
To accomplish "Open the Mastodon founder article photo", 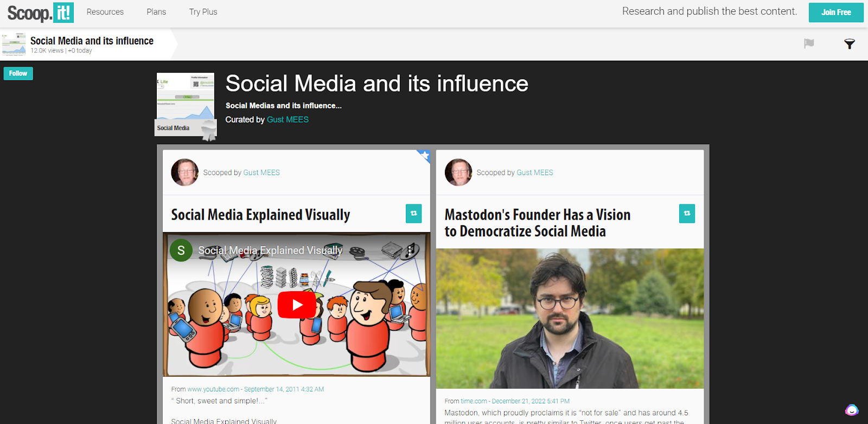I will point(570,318).
